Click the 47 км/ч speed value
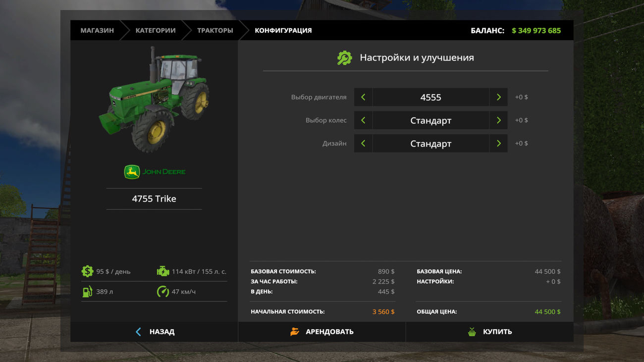Image resolution: width=644 pixels, height=362 pixels. pos(184,292)
